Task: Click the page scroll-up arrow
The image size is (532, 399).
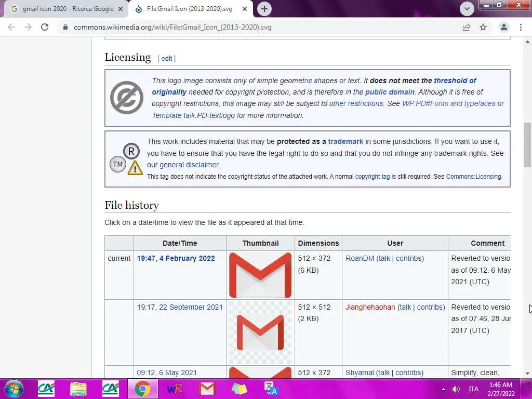Action: (x=527, y=42)
